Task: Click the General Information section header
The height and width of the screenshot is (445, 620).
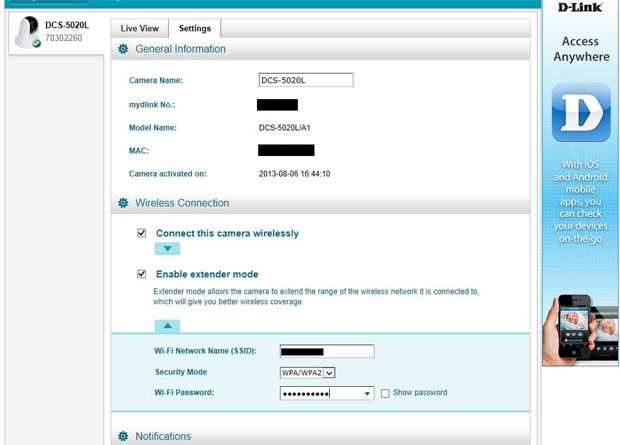Action: [321, 49]
